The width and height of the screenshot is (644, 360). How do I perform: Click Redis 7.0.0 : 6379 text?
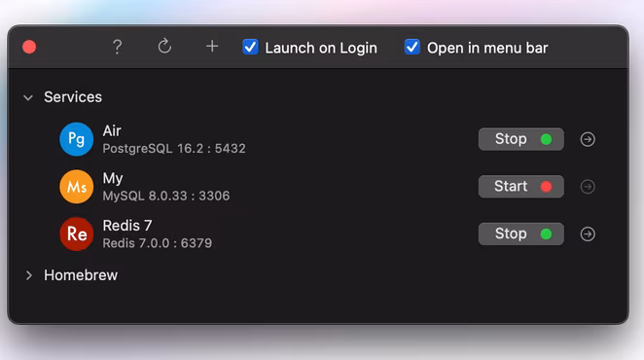(158, 243)
